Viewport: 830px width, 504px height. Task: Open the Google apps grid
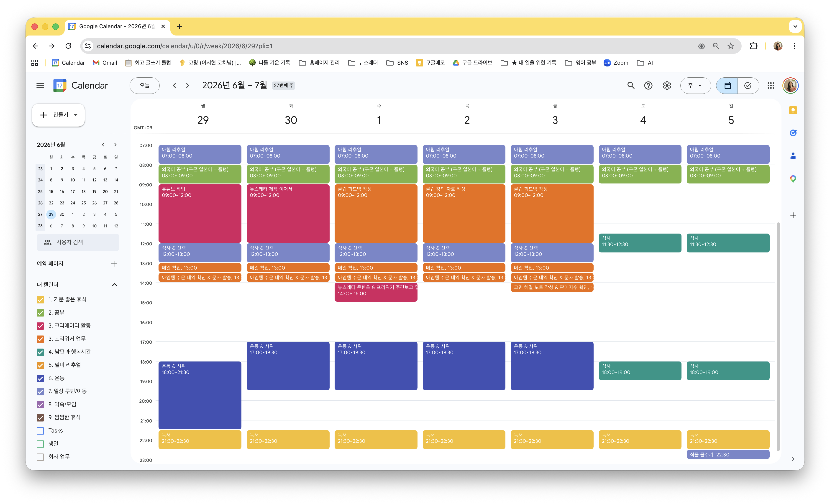tap(771, 86)
